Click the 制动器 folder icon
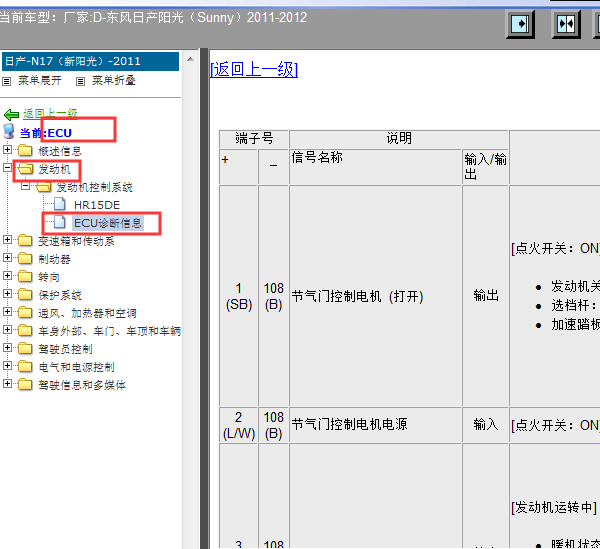This screenshot has height=549, width=600. [x=25, y=259]
